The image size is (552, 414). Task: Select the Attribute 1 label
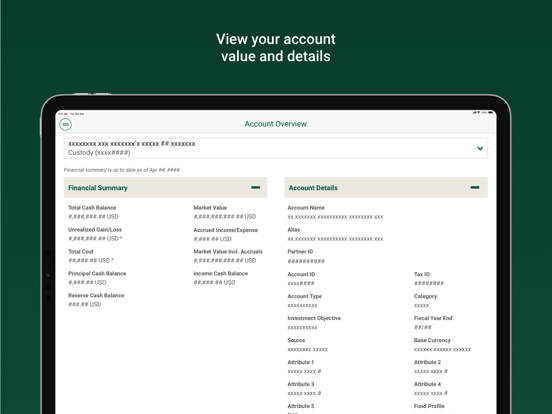coord(301,362)
